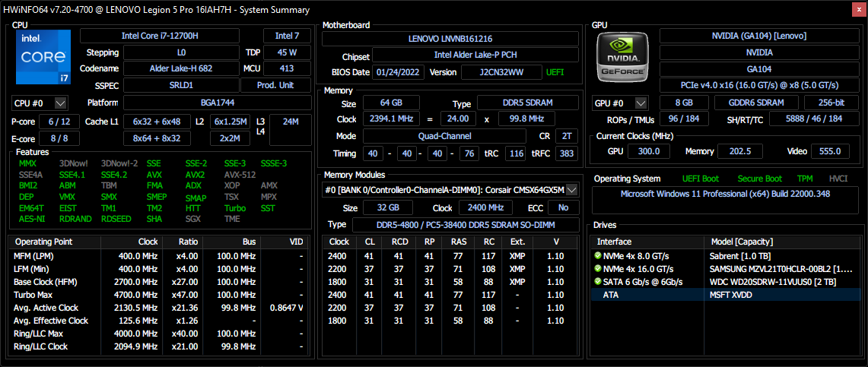Click the Turbo Max operating point row
Image resolution: width=868 pixels, height=367 pixels.
point(159,295)
